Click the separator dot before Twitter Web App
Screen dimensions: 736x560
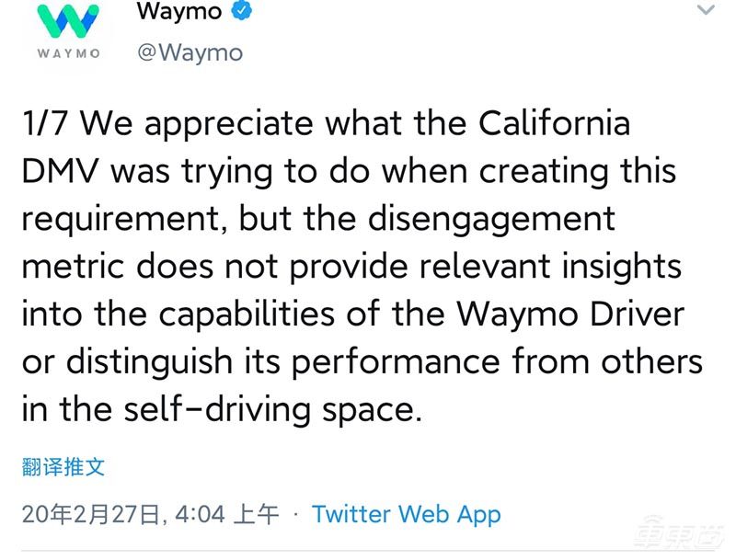point(297,515)
